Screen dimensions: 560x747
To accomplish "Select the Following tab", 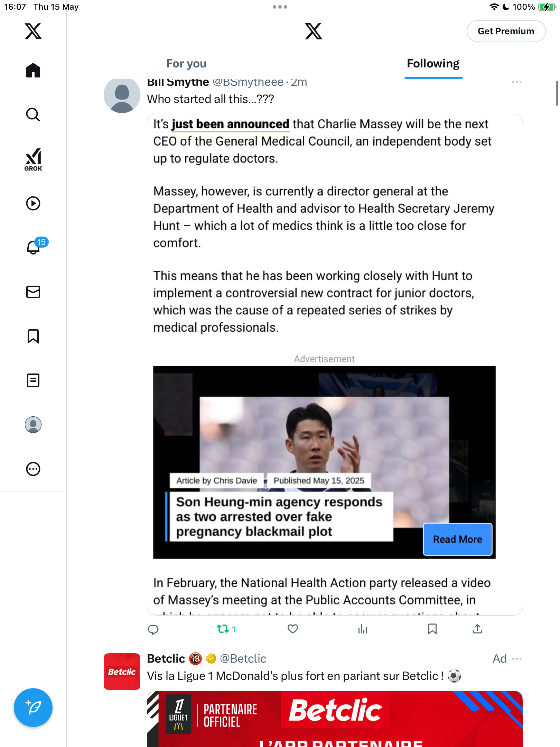I will (433, 64).
